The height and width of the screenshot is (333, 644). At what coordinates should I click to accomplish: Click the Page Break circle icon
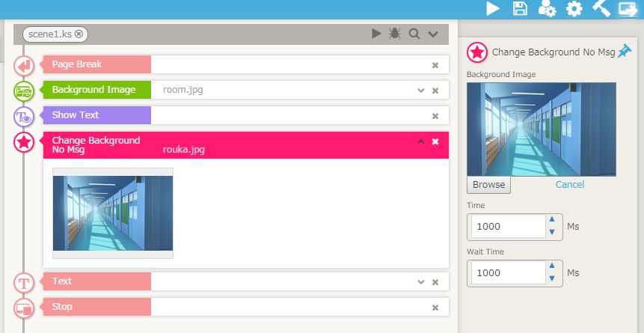coord(24,66)
